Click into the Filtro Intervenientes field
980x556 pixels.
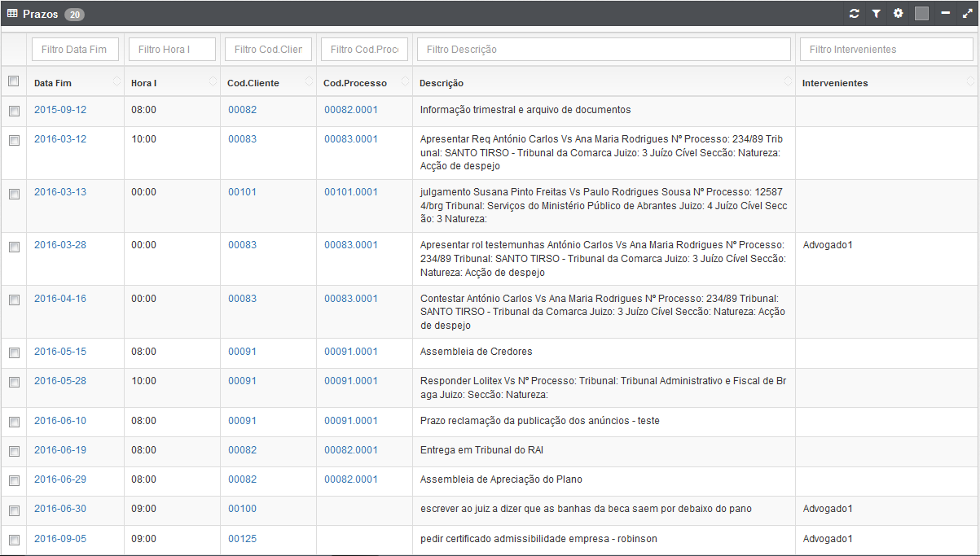(886, 49)
